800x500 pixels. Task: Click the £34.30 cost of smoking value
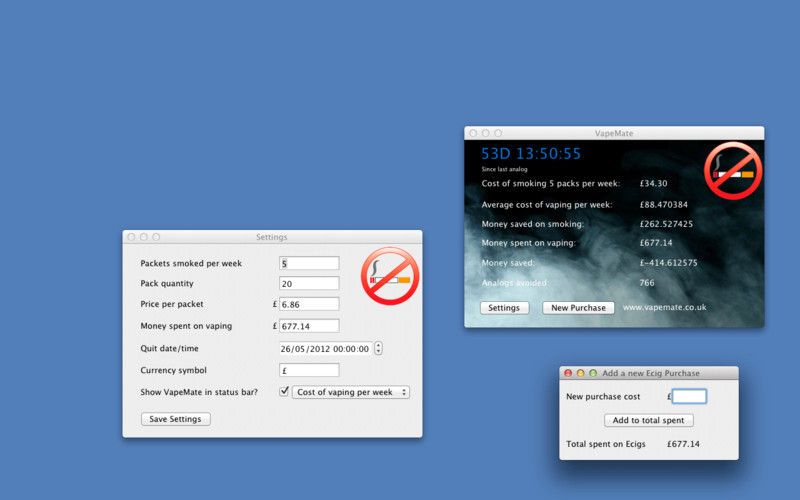click(654, 183)
